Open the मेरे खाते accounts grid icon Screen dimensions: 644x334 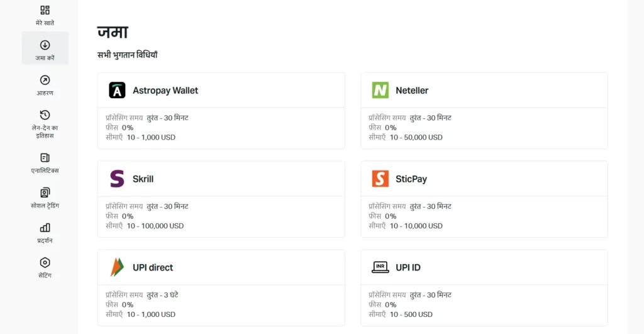click(x=45, y=10)
